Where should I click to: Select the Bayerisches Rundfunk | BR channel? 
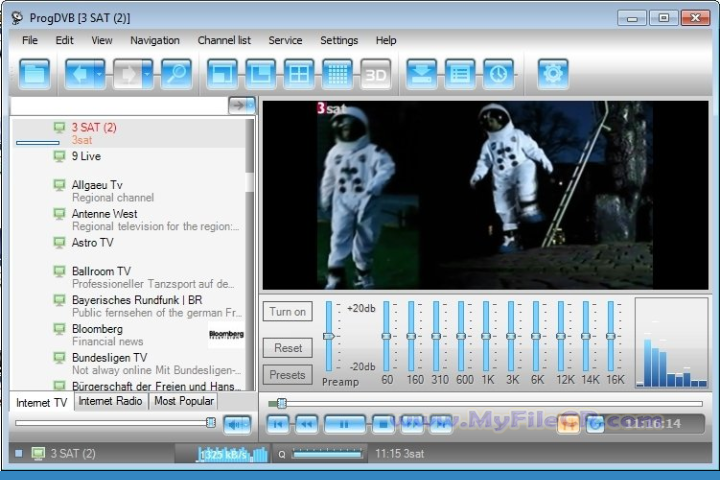pos(129,306)
